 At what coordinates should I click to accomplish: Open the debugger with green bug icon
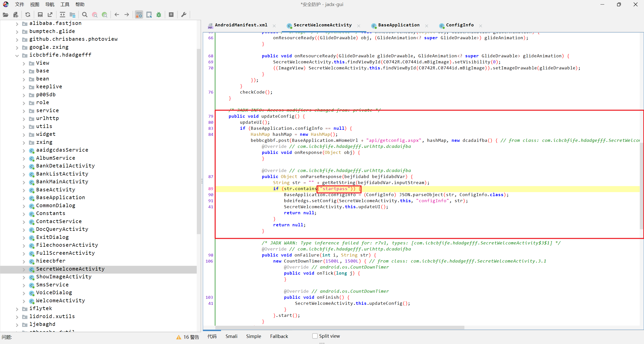pyautogui.click(x=159, y=15)
